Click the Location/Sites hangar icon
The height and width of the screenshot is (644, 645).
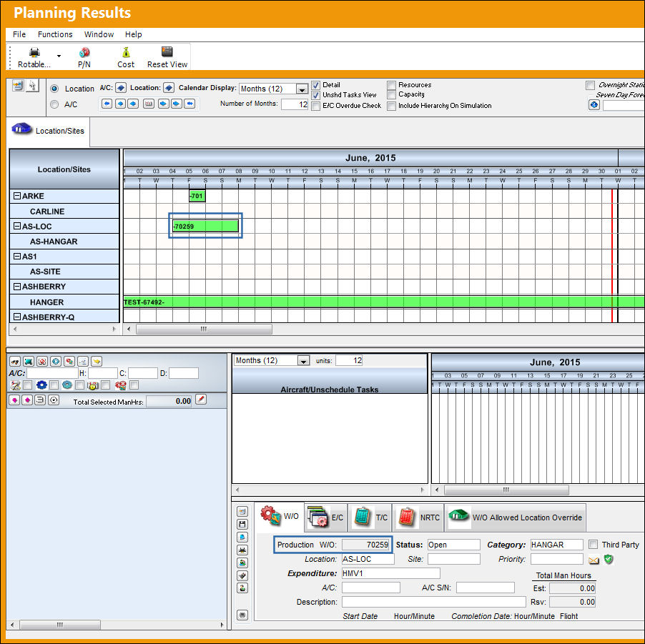tap(21, 129)
